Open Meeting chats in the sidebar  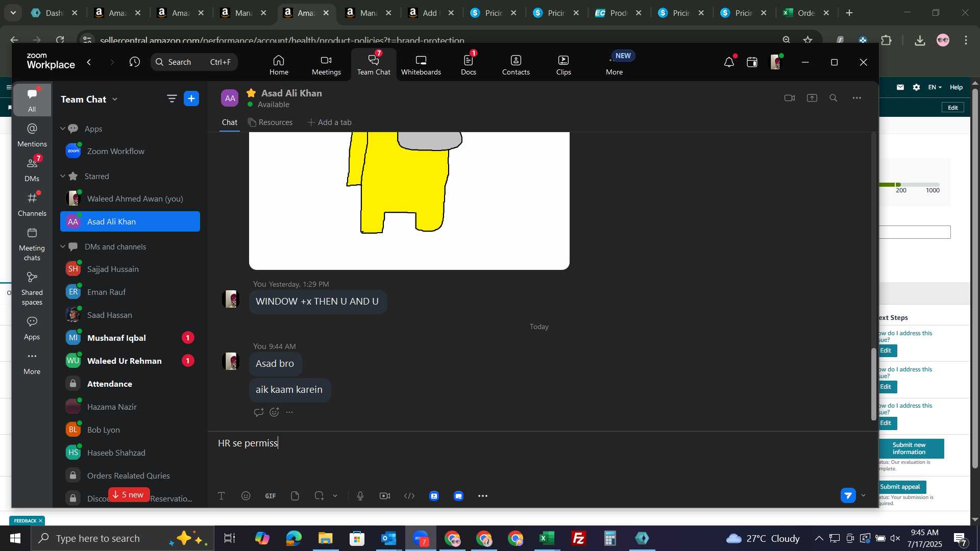pos(32,244)
